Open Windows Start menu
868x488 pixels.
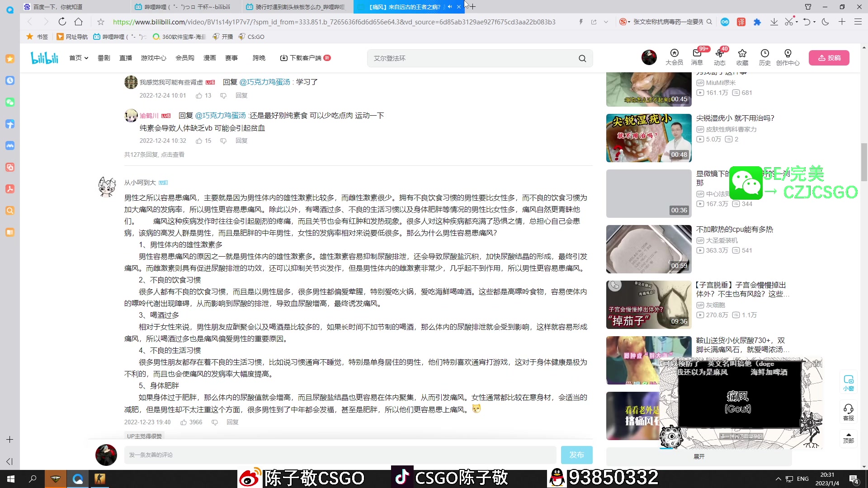coord(11,479)
